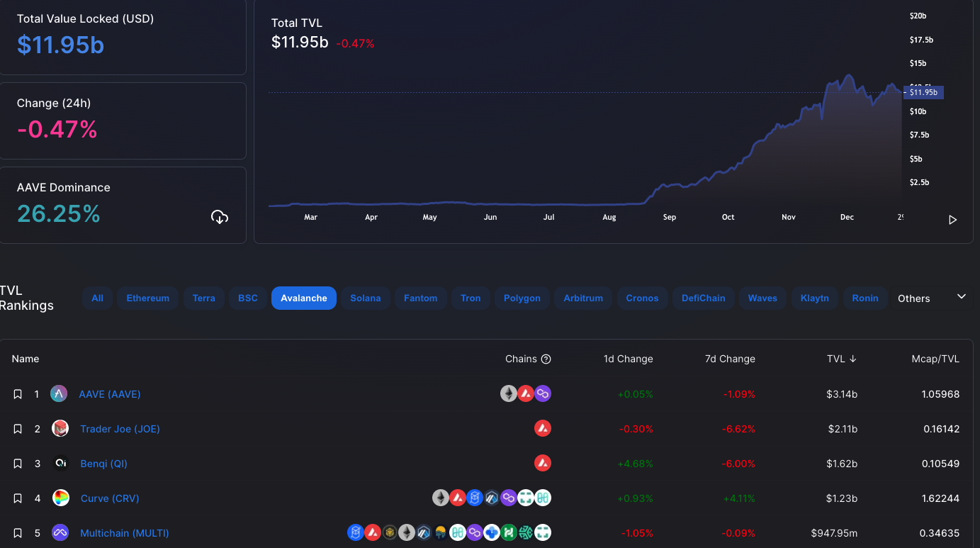This screenshot has height=548, width=980.
Task: Click the $947.95m TVL value for Multichain
Action: point(834,533)
